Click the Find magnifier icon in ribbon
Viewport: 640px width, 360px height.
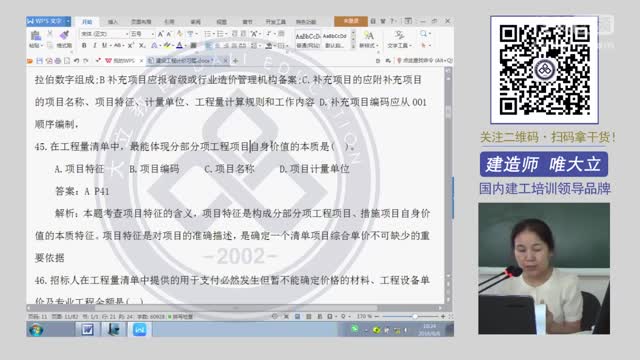click(424, 34)
